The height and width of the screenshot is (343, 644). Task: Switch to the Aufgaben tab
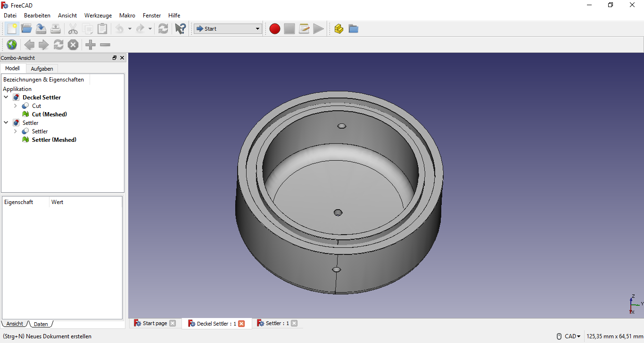(42, 69)
